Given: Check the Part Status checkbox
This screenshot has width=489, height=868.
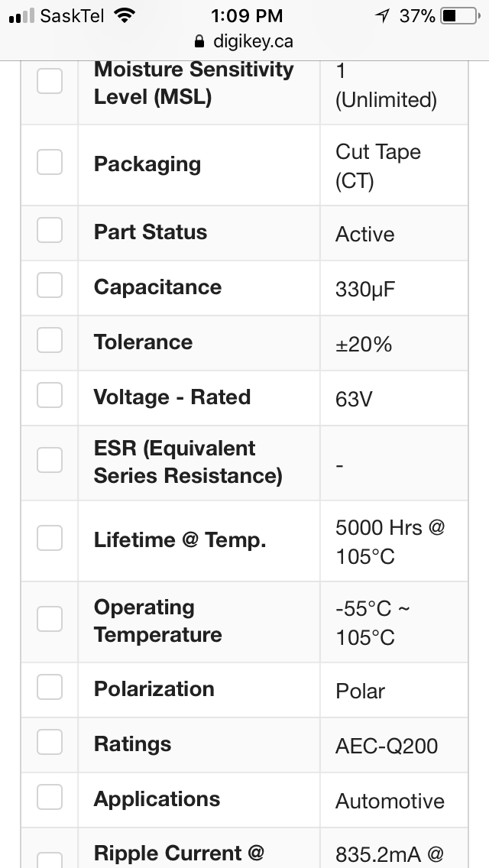Looking at the screenshot, I should [50, 230].
